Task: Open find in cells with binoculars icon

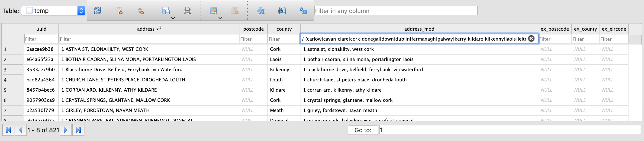Action: [282, 11]
